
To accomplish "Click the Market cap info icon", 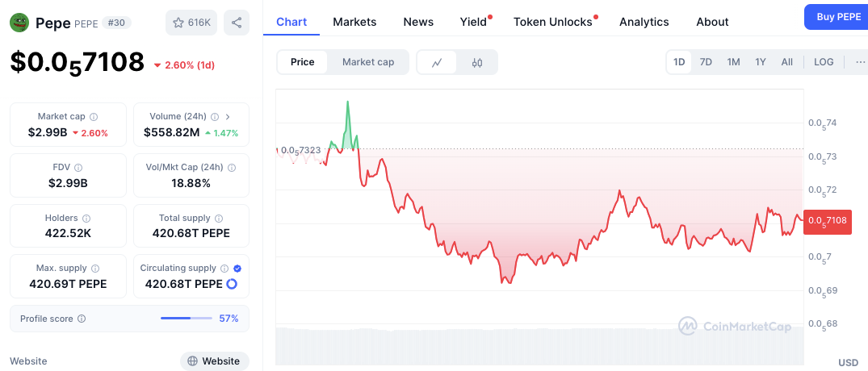I will click(94, 117).
